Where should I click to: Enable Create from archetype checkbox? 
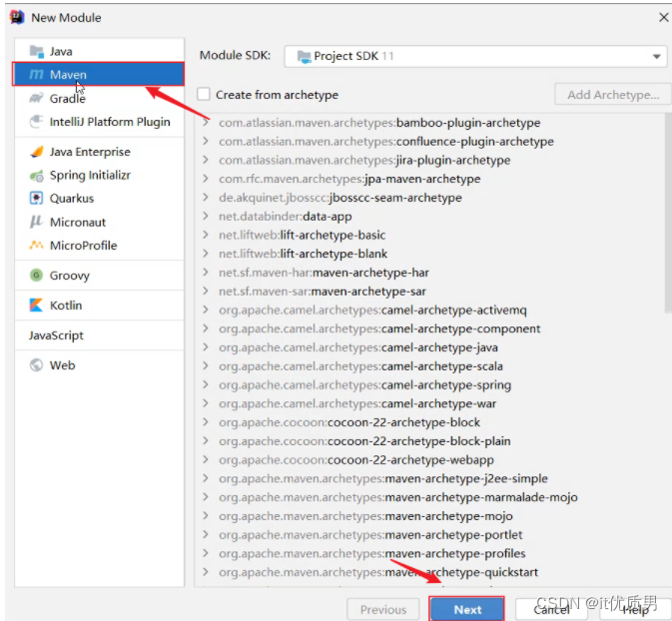click(x=204, y=94)
